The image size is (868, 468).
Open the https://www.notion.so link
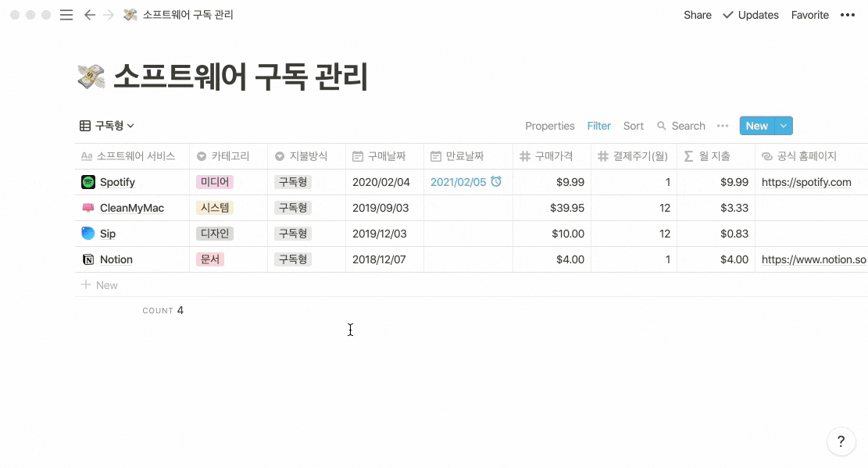[814, 259]
